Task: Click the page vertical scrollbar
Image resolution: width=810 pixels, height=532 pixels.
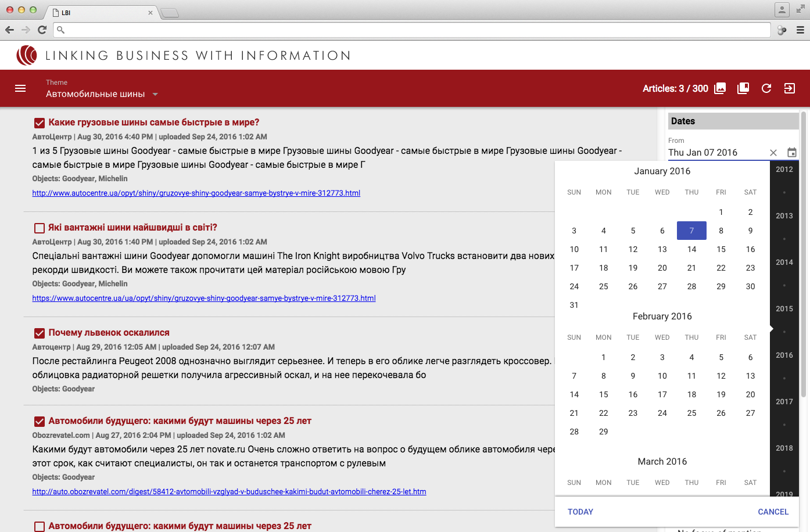Action: (804, 254)
